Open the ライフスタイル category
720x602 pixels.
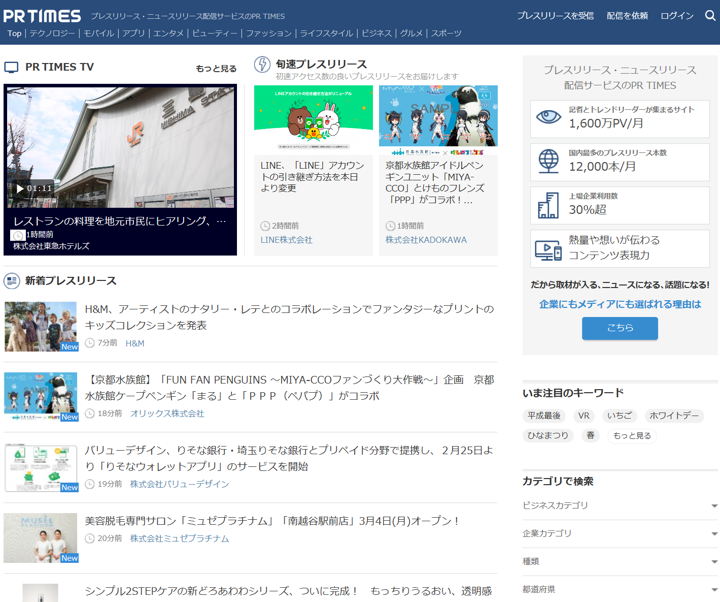tap(327, 33)
